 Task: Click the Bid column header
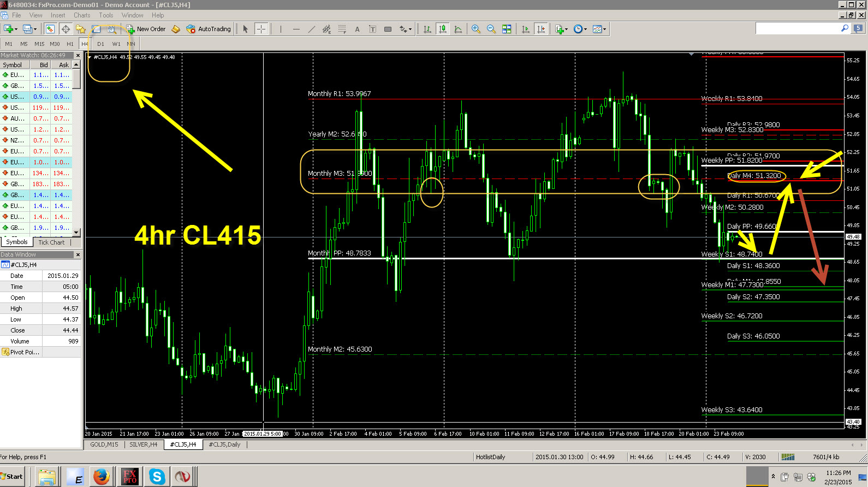(40, 64)
